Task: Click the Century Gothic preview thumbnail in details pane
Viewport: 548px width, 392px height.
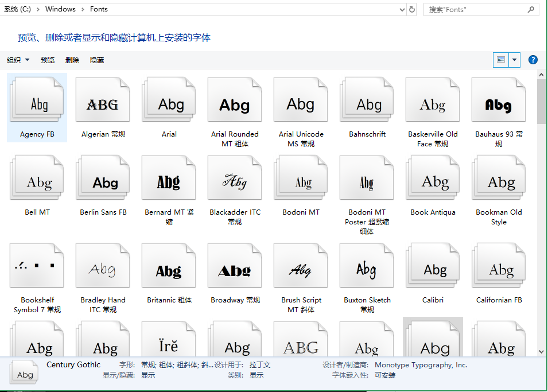Action: point(24,372)
